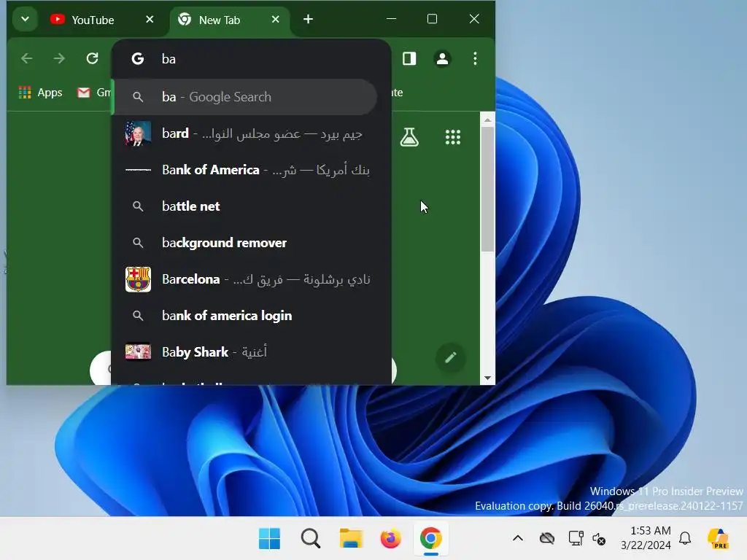Screen dimensions: 747x560
Task: Open the Chrome three-dot menu
Action: click(x=475, y=58)
